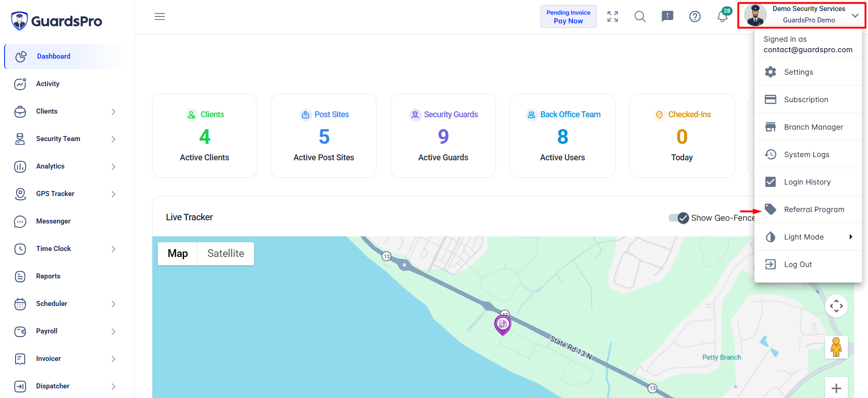
Task: Expand the Light Mode submenu arrow
Action: coord(851,237)
